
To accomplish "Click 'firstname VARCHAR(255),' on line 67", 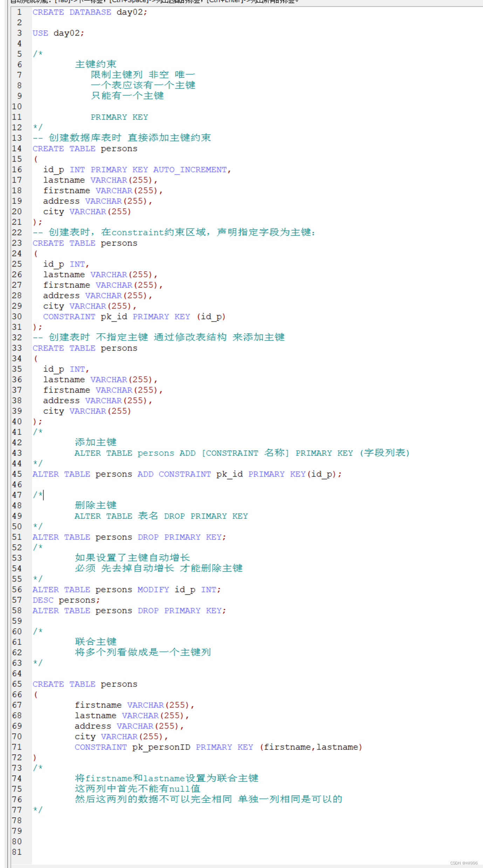I will tap(134, 705).
